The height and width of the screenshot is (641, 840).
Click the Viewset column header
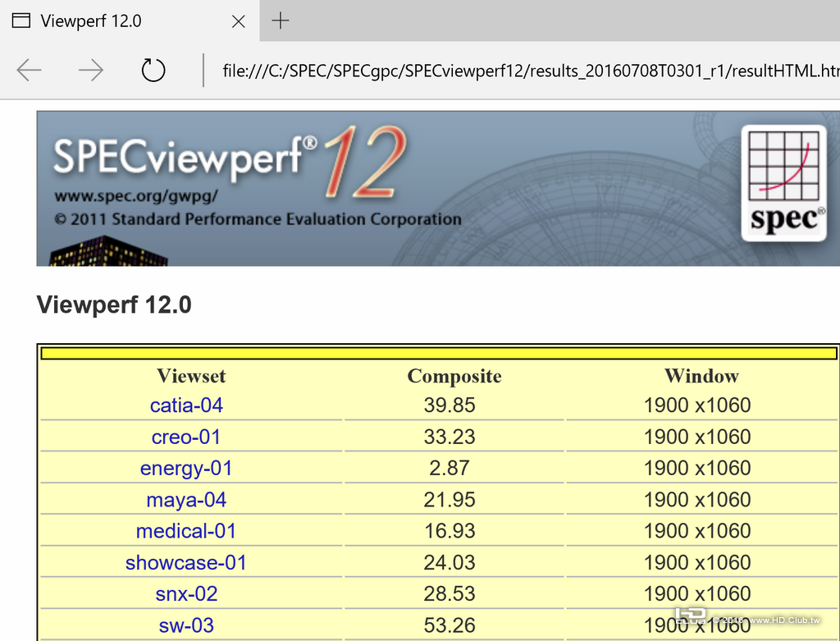(x=191, y=376)
